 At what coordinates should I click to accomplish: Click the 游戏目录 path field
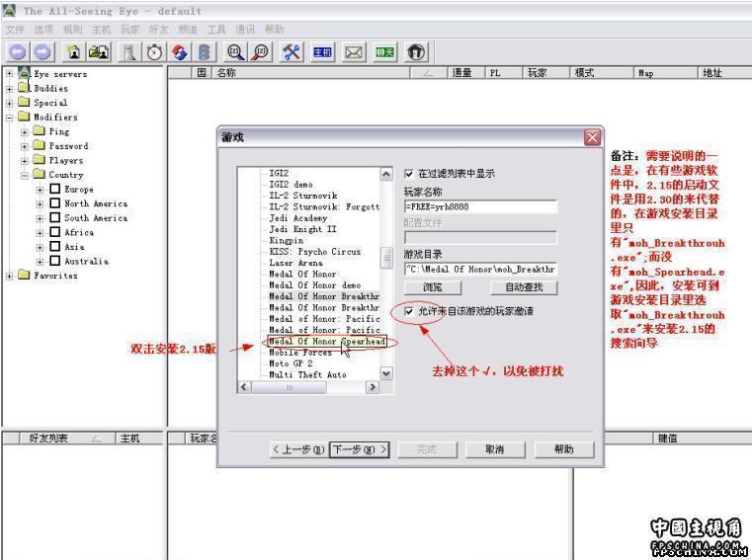(480, 269)
